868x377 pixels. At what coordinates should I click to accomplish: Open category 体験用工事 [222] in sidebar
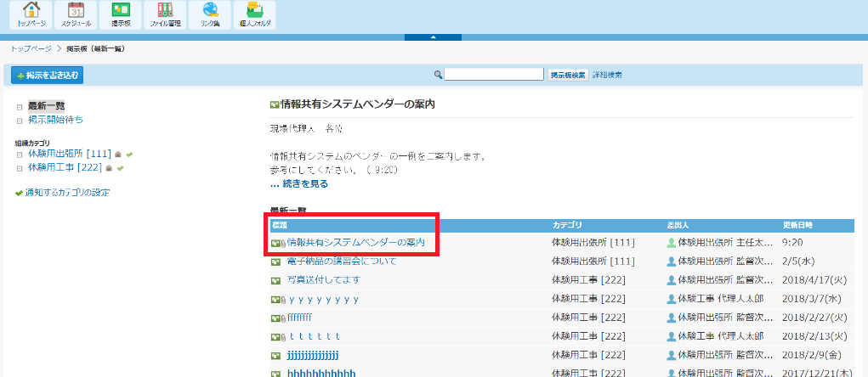point(65,167)
